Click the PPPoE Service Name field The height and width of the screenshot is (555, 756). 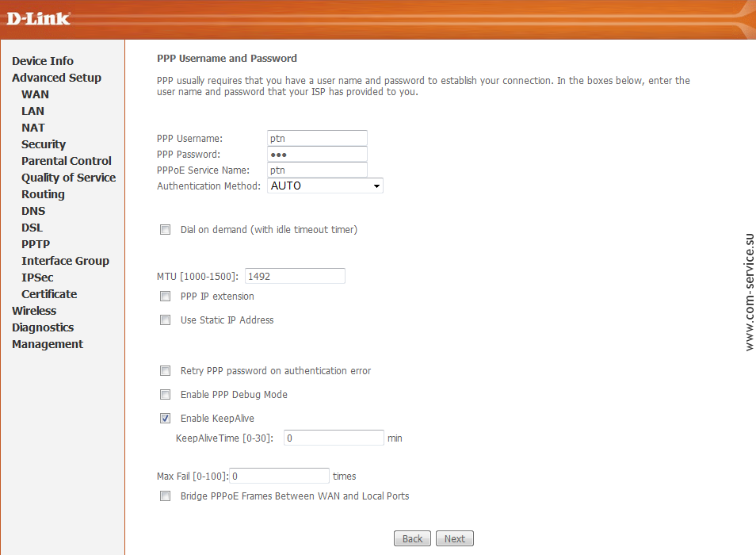point(317,170)
